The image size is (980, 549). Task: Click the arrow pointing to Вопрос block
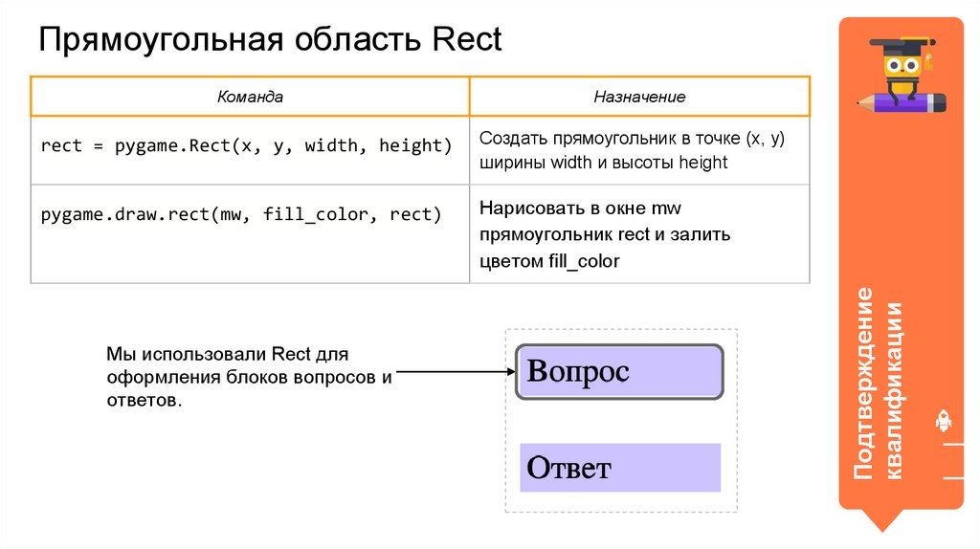450,371
